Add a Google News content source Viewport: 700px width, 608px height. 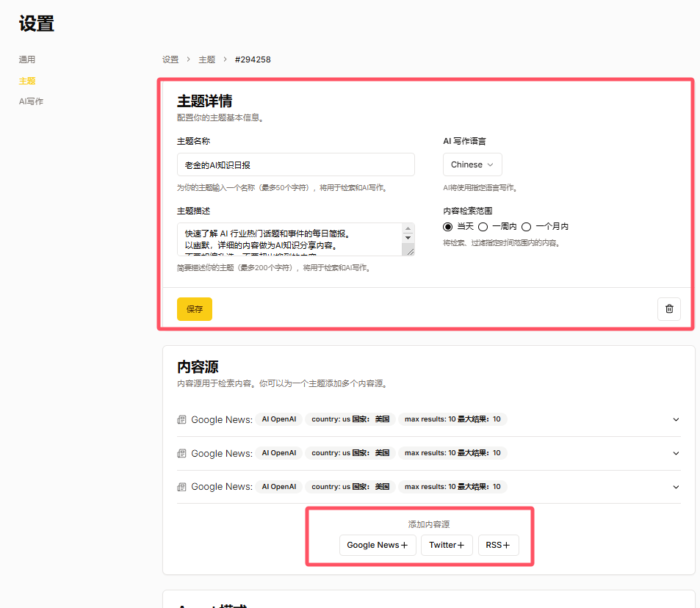[x=378, y=545]
